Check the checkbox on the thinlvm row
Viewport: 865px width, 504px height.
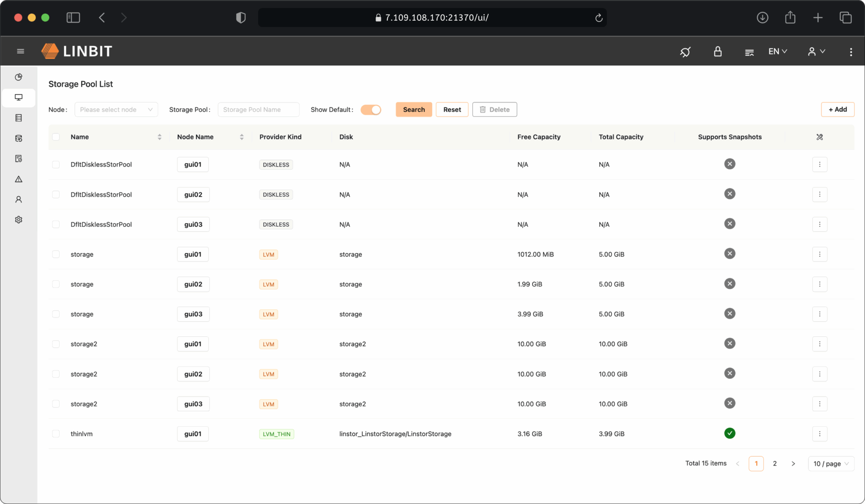point(56,434)
